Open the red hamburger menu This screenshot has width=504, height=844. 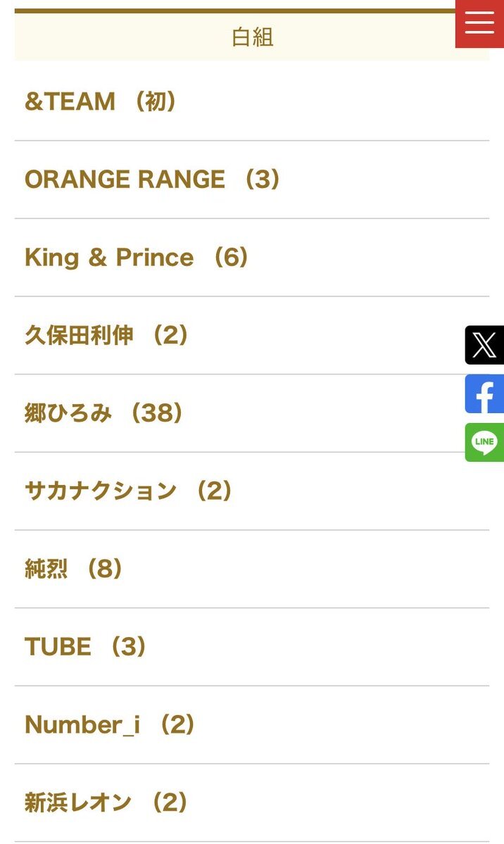click(479, 23)
